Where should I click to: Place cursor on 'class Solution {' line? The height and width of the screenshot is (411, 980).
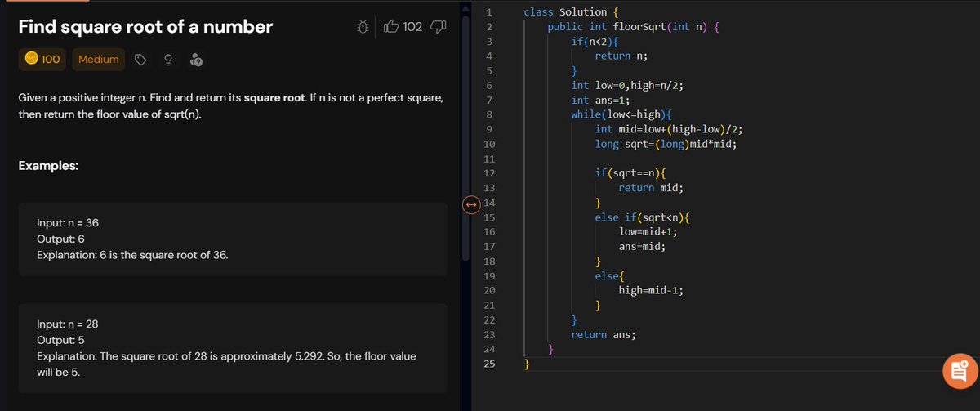571,11
